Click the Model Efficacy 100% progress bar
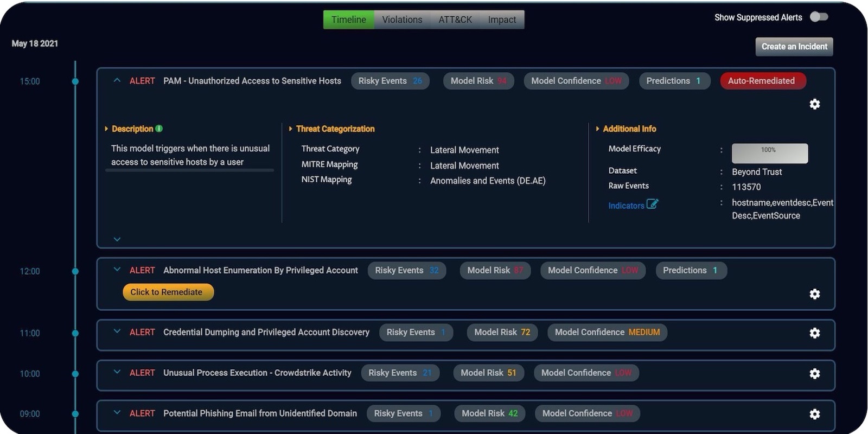The width and height of the screenshot is (868, 434). click(x=769, y=154)
